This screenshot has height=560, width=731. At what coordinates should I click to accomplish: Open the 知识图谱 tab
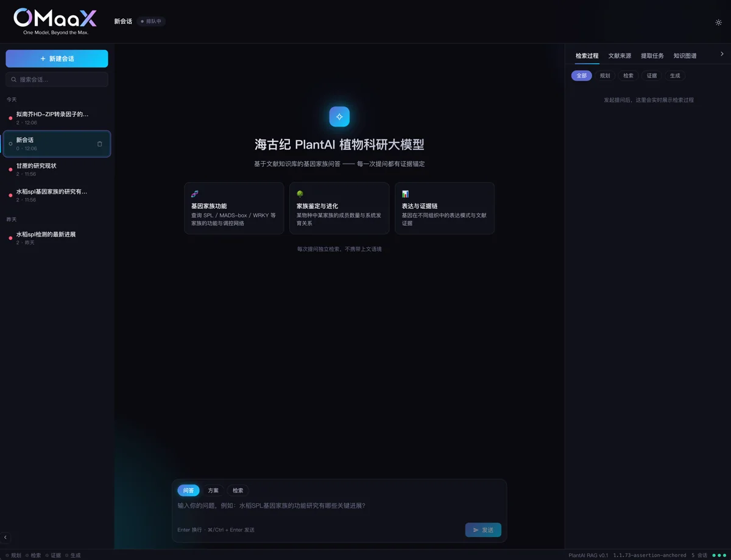(x=685, y=56)
